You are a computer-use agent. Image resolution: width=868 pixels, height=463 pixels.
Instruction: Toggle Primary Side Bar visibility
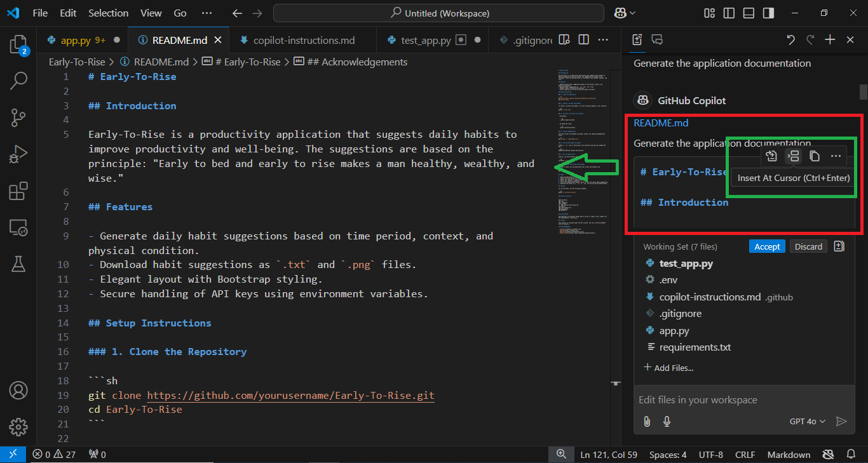729,13
